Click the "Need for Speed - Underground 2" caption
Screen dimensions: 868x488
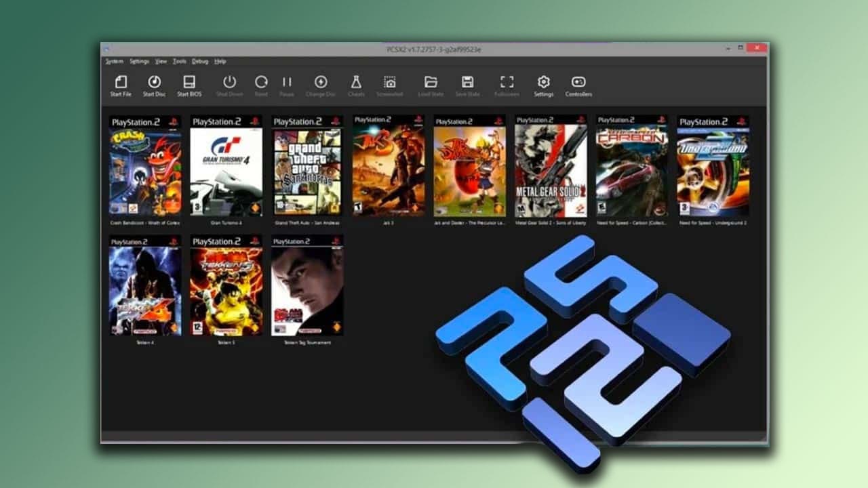coord(713,223)
